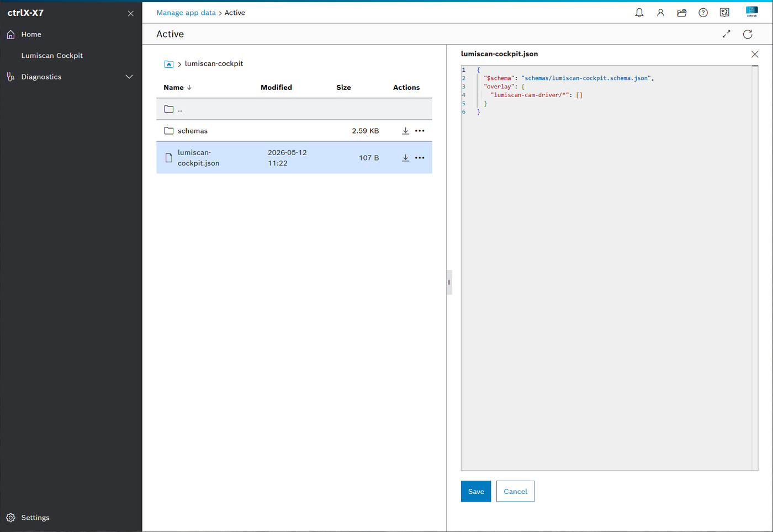Click inside the JSON editor text area
The height and width of the screenshot is (532, 773).
point(610,268)
